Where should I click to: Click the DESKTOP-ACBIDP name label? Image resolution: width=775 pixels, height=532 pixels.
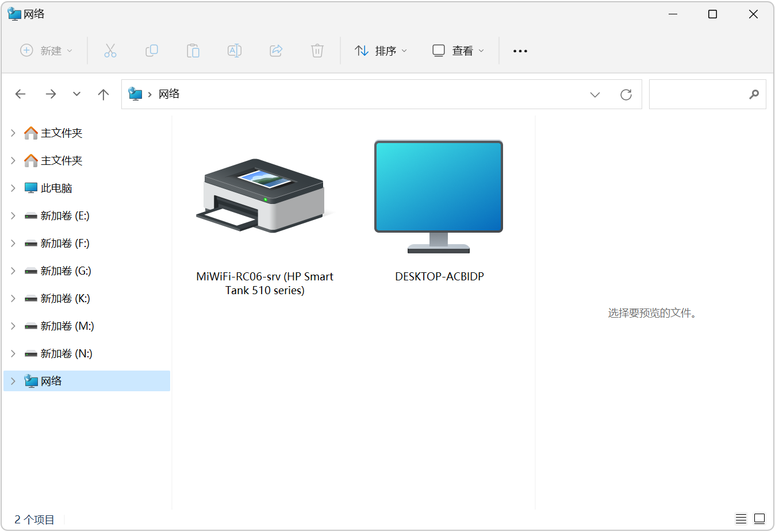pyautogui.click(x=439, y=276)
